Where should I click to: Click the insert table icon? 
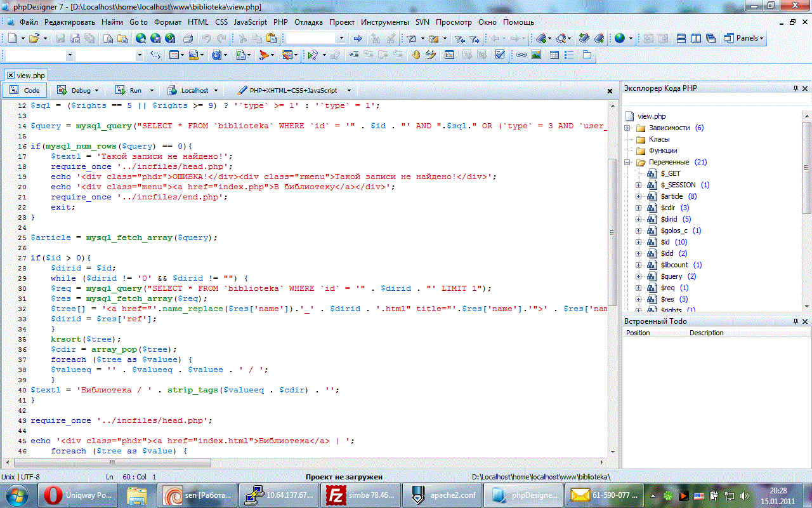click(554, 55)
